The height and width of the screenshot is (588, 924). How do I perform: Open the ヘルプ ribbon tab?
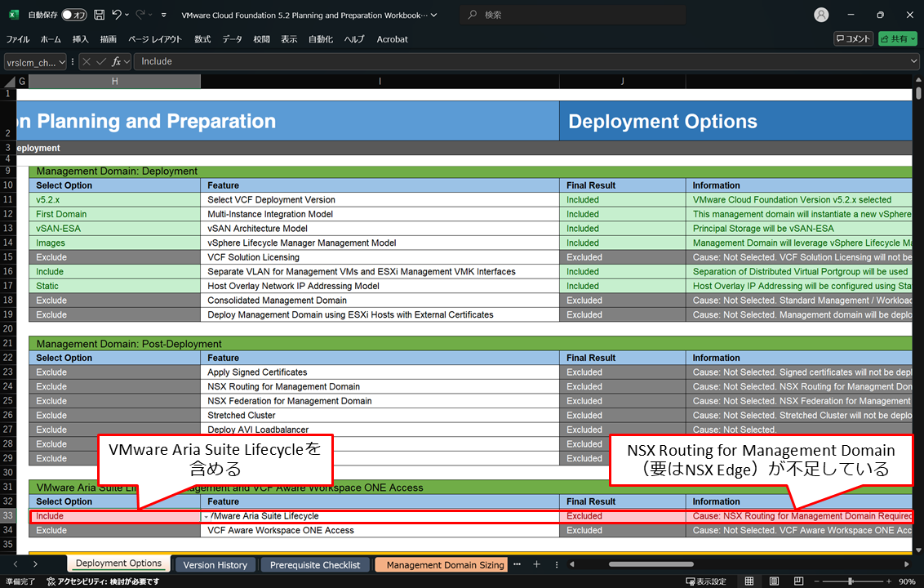(354, 39)
